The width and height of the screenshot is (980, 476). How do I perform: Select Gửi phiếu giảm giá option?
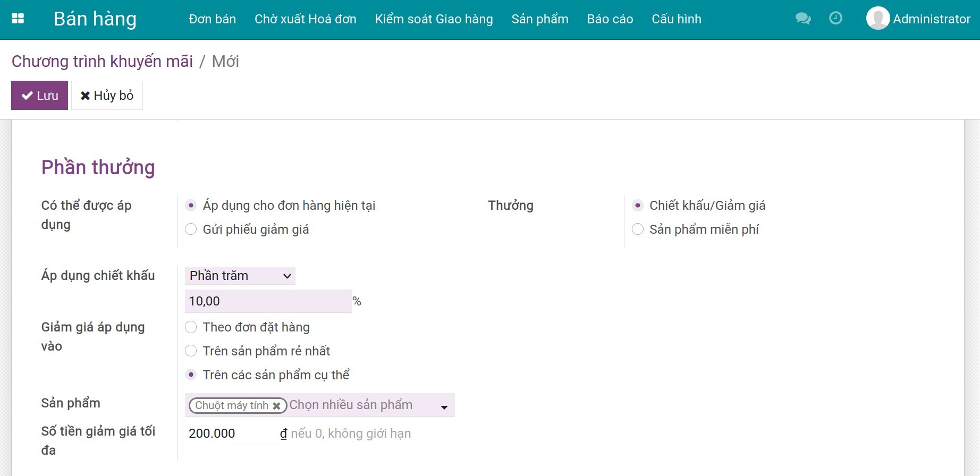point(191,229)
